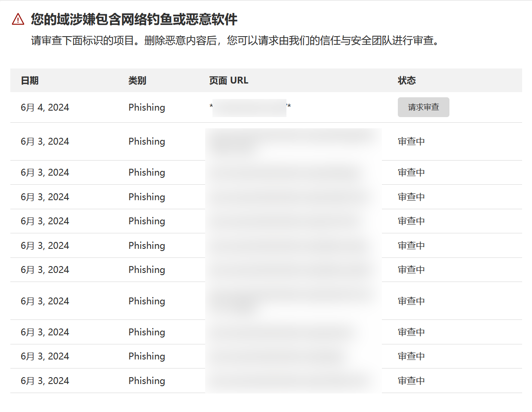The image size is (532, 412).
Task: Click the 状态 column header
Action: tap(406, 81)
